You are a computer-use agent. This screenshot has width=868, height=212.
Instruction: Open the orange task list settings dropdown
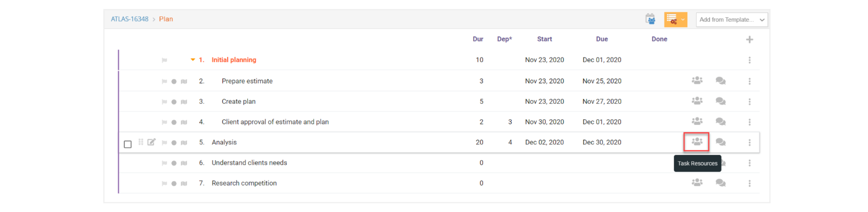675,20
